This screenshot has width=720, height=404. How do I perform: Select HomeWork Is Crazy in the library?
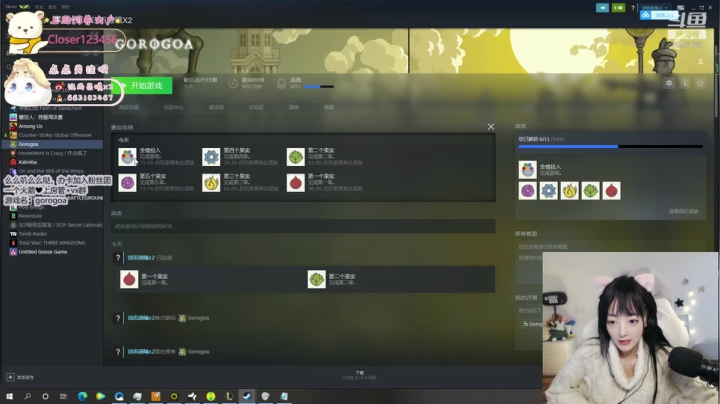52,153
